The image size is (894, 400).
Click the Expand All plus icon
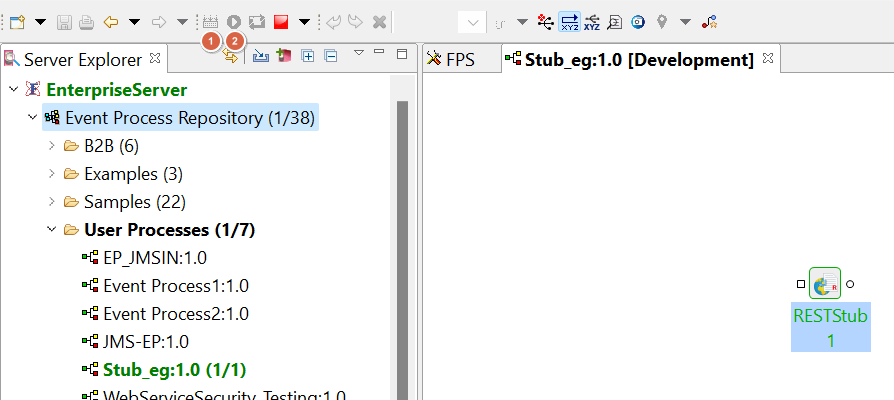tap(308, 55)
